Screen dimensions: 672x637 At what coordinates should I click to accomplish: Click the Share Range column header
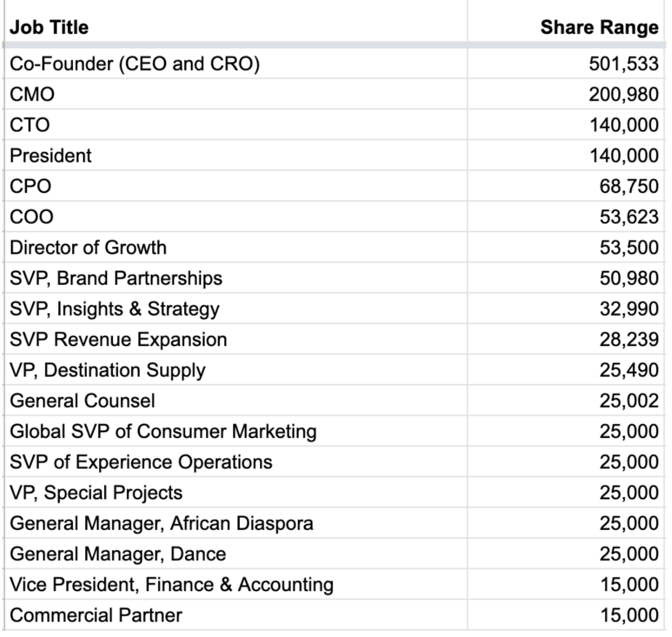coord(599,27)
